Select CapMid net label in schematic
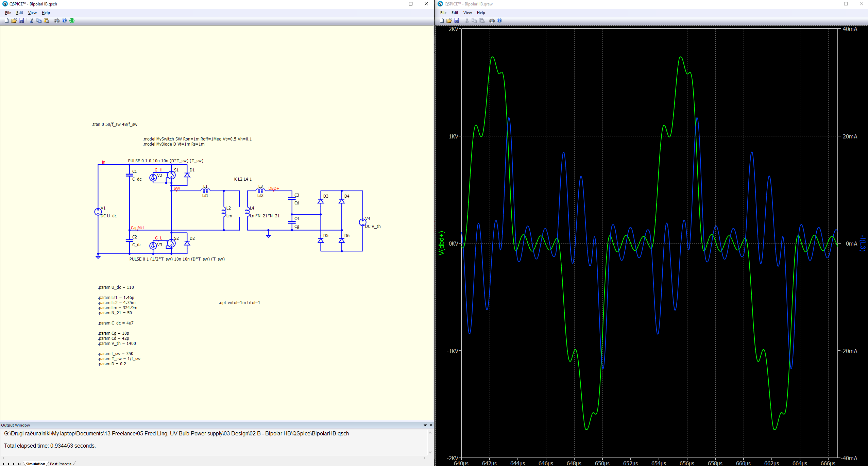Viewport: 868px width, 466px height. pos(137,228)
